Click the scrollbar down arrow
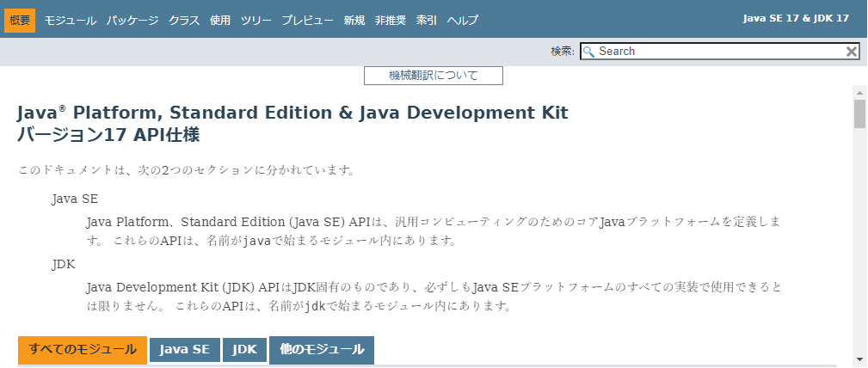 [859, 359]
